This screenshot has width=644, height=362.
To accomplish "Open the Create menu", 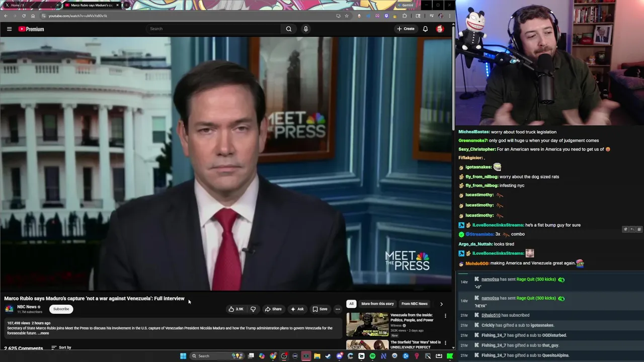I will coord(406,29).
